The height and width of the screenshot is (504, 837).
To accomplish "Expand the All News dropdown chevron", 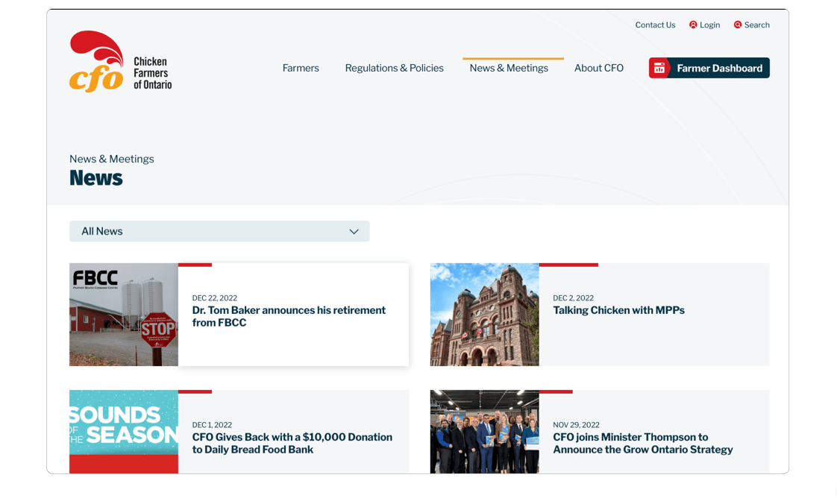I will (x=354, y=231).
